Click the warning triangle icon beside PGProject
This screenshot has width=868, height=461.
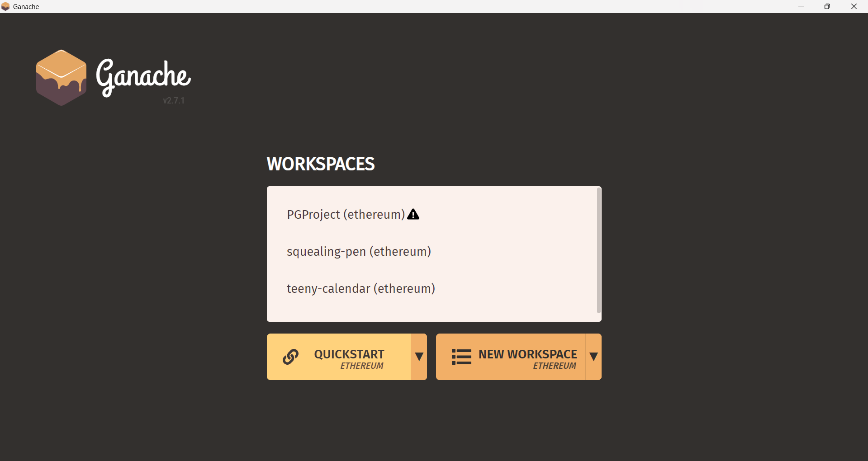click(x=413, y=214)
